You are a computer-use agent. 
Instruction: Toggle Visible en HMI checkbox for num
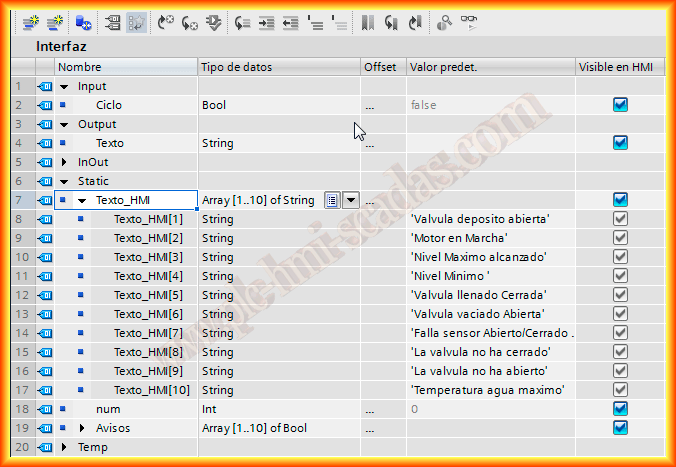pos(620,409)
